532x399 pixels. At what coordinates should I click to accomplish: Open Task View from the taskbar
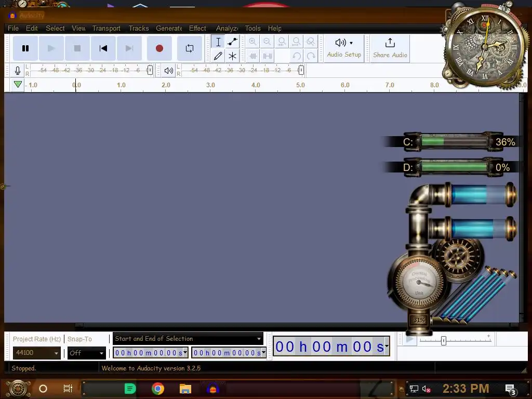(68, 389)
